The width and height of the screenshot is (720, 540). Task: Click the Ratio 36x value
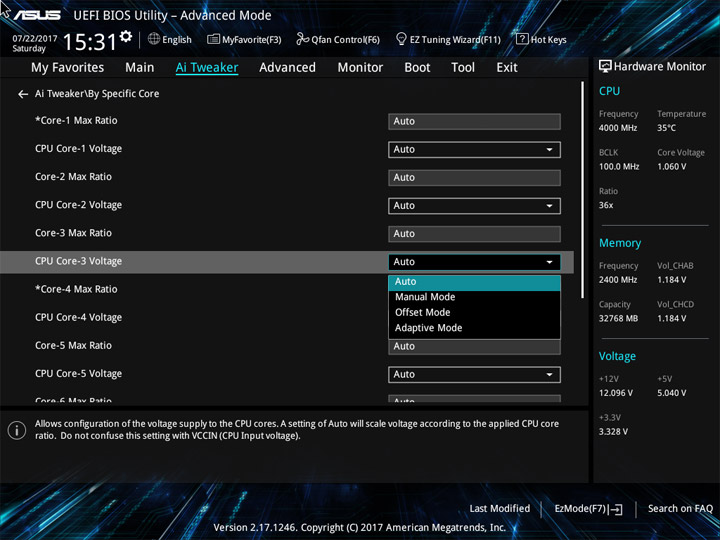point(606,205)
